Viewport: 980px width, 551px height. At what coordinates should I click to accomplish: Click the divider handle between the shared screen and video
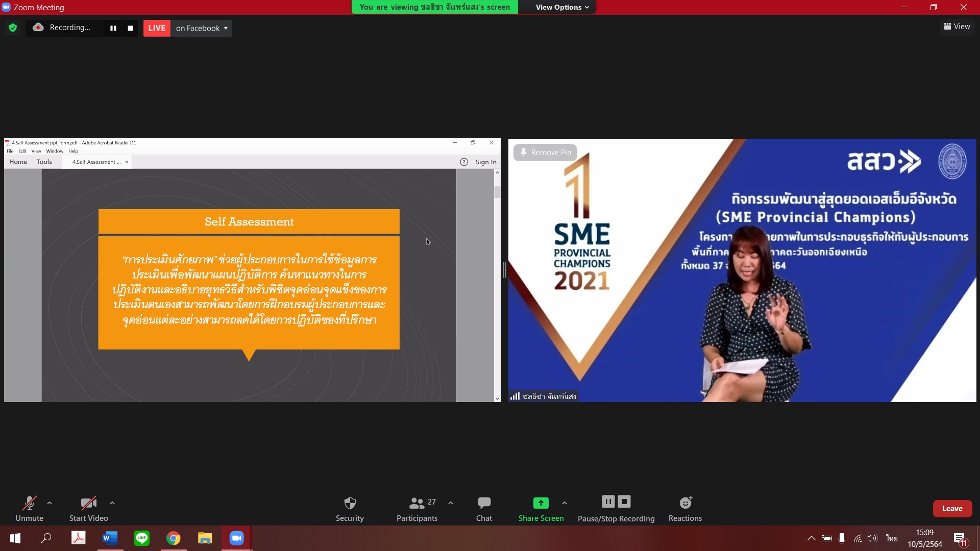coord(504,270)
